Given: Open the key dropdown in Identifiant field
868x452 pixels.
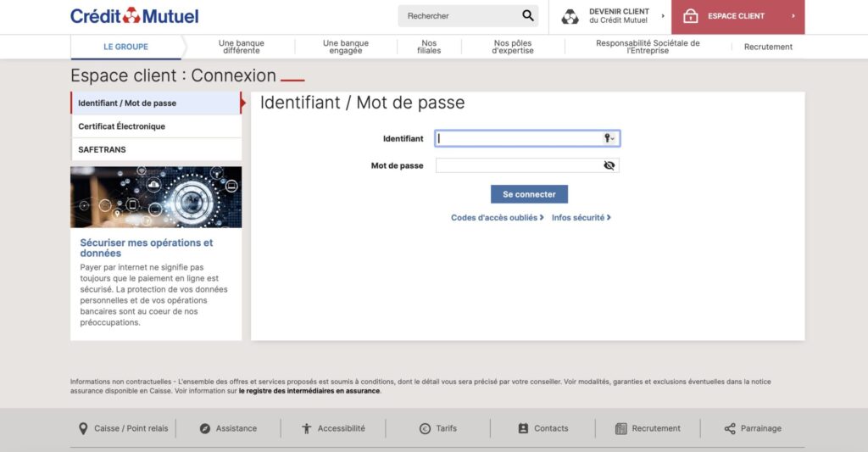Looking at the screenshot, I should pyautogui.click(x=609, y=138).
